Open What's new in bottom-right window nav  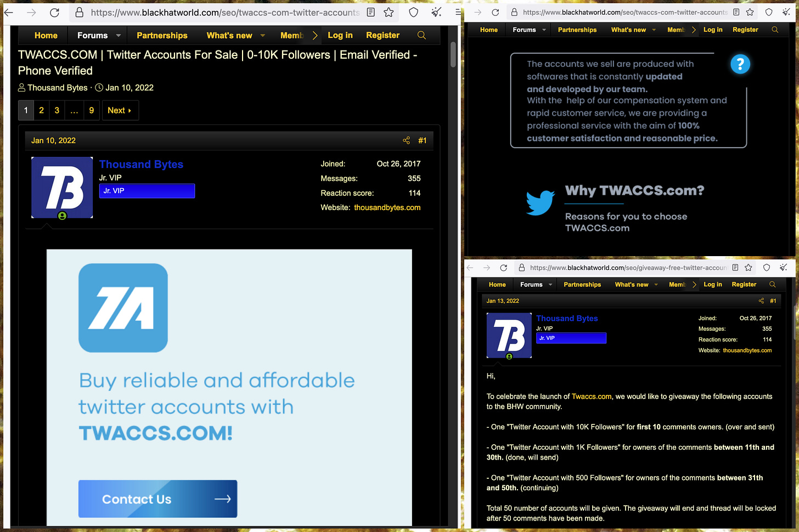pyautogui.click(x=632, y=284)
